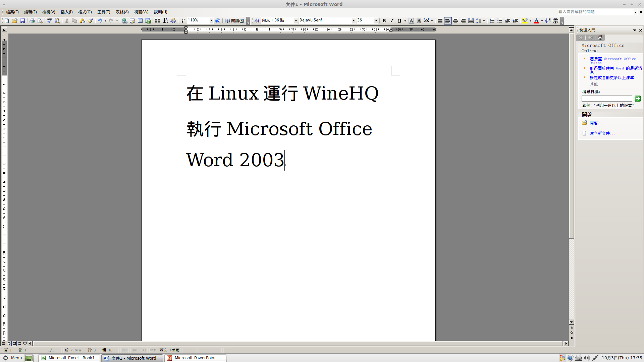Open the Columns layout button
This screenshot has height=362, width=644.
(x=157, y=21)
